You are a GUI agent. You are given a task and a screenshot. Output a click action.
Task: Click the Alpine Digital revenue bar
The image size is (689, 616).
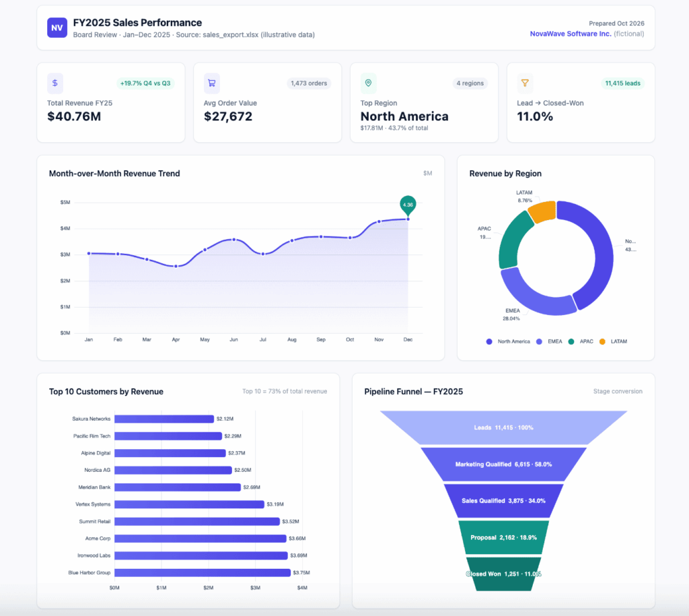coord(170,453)
